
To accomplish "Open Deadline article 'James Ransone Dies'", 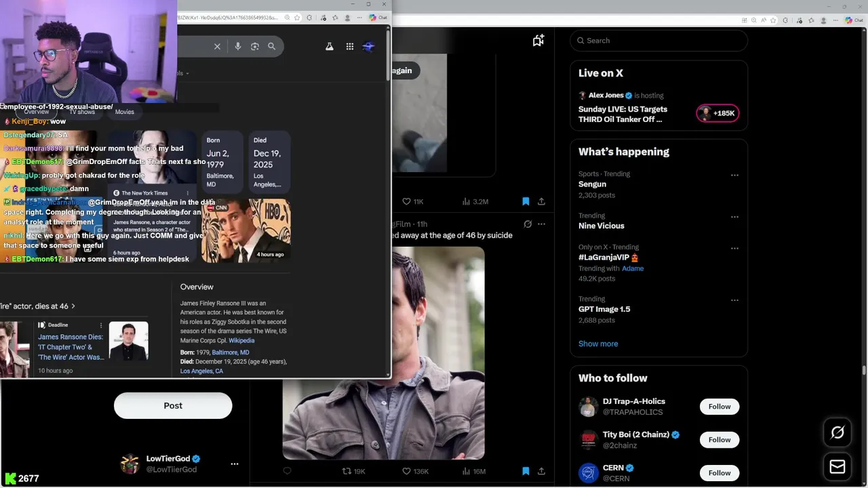I will point(71,347).
